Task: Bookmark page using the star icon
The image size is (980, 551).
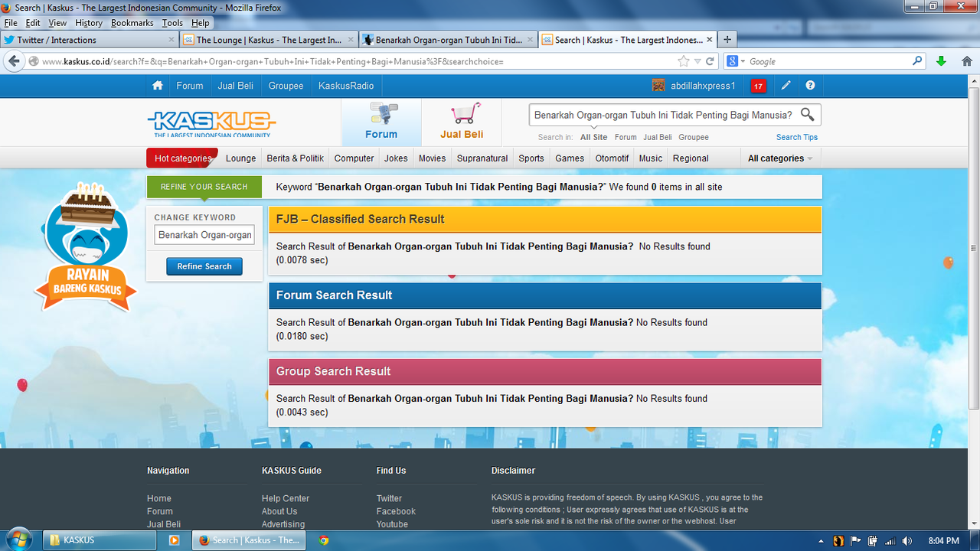Action: point(683,61)
